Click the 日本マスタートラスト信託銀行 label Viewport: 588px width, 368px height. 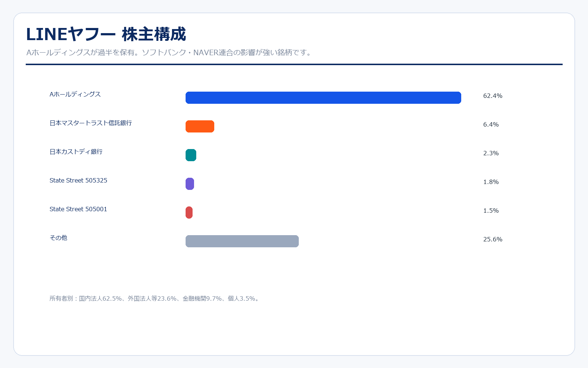[91, 123]
